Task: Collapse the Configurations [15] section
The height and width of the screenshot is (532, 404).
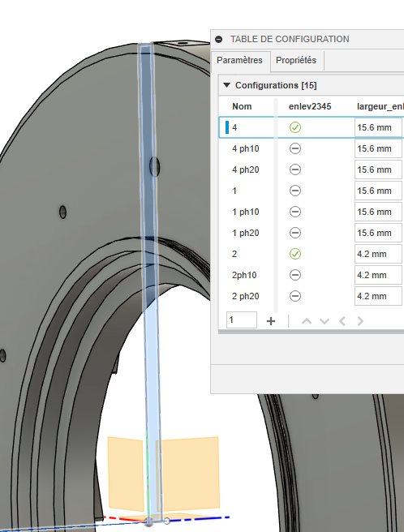Action: click(x=227, y=85)
